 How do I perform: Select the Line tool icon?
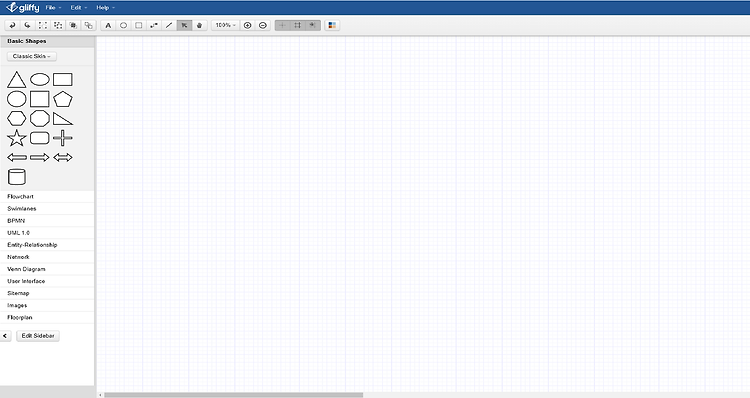(x=169, y=25)
